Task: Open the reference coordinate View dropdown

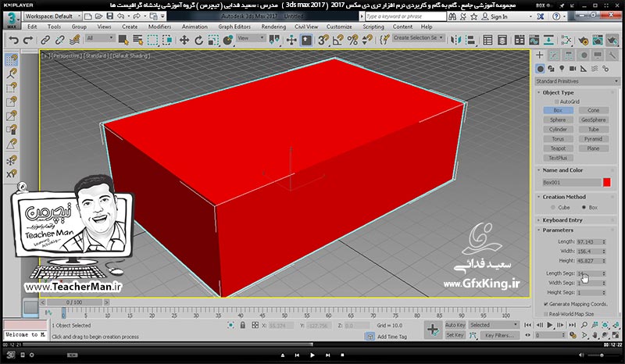Action: pyautogui.click(x=251, y=38)
